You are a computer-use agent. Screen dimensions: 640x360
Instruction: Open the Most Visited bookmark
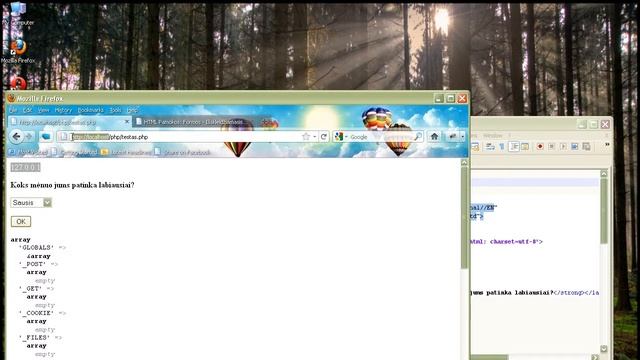(x=29, y=152)
